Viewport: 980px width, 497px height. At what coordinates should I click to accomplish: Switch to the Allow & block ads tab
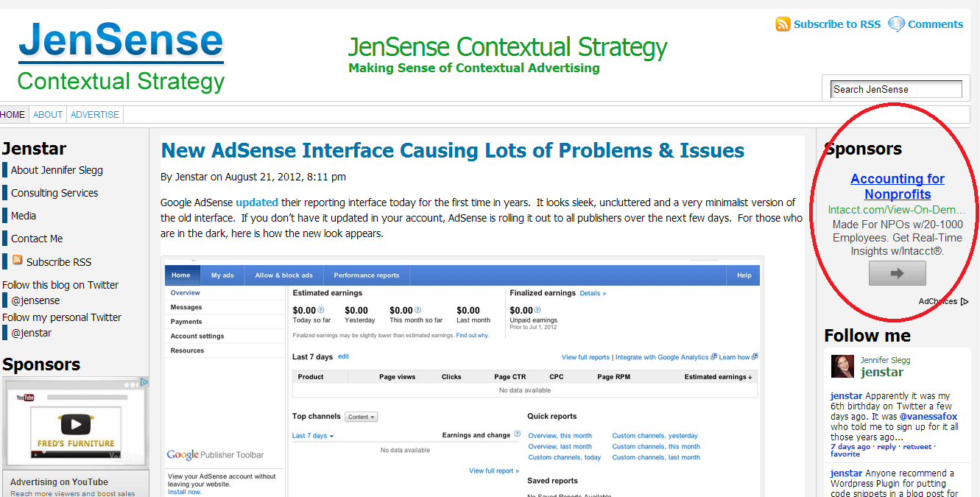coord(283,275)
